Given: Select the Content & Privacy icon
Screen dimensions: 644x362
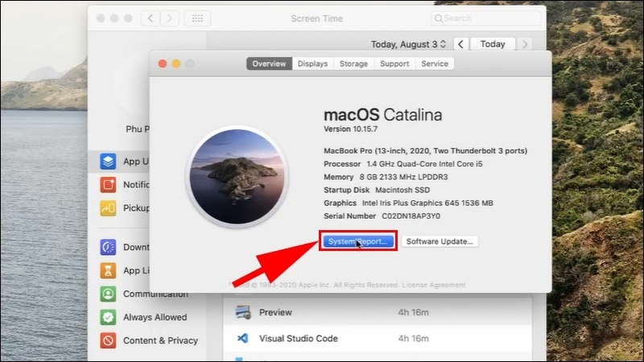Looking at the screenshot, I should point(108,340).
